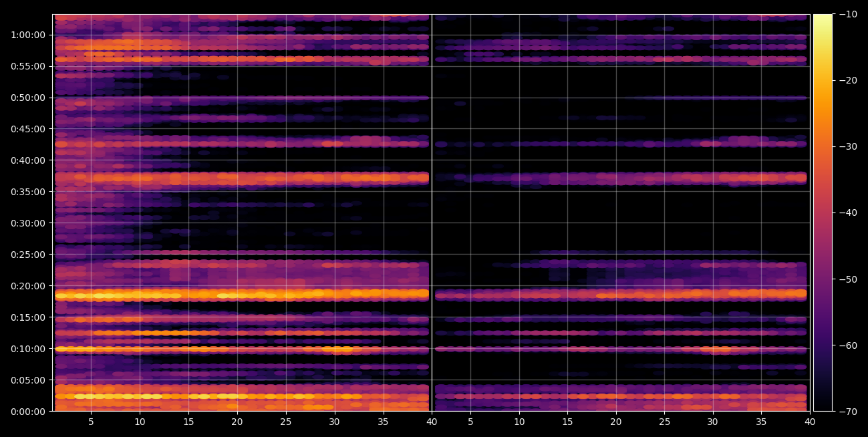Select x-axis tick 20 under right heatmap
Screen dimensions: 868x437
(x=616, y=422)
